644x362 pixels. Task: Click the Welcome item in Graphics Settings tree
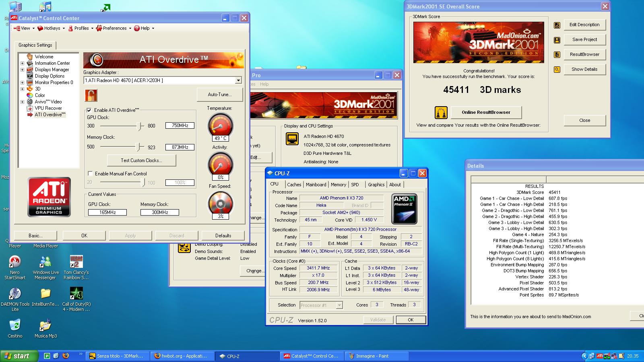click(44, 57)
